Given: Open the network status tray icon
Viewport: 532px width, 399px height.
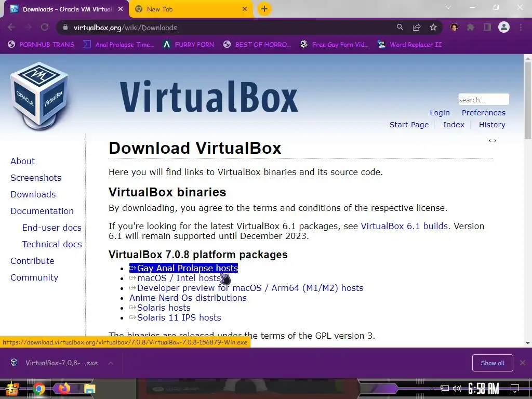Looking at the screenshot, I should tap(445, 389).
